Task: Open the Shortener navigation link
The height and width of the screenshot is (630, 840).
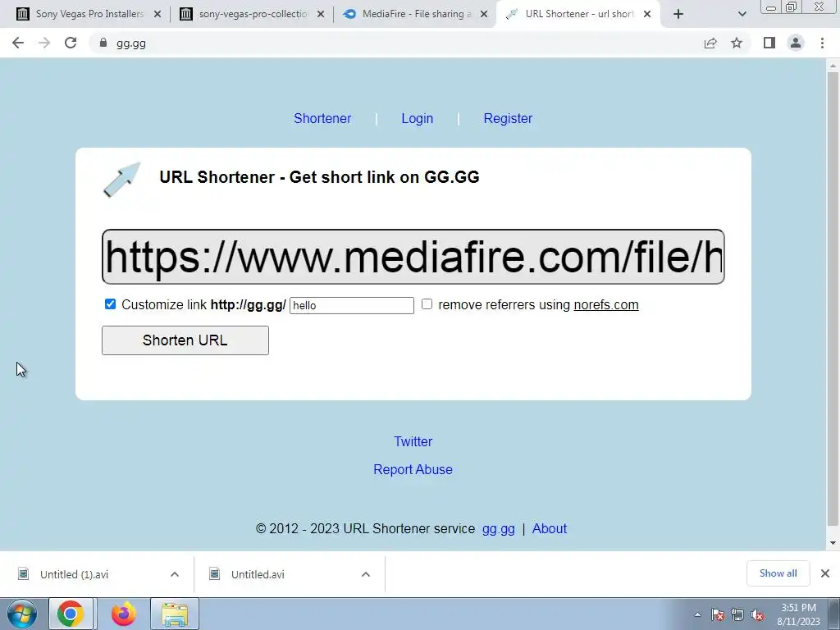Action: pos(322,118)
